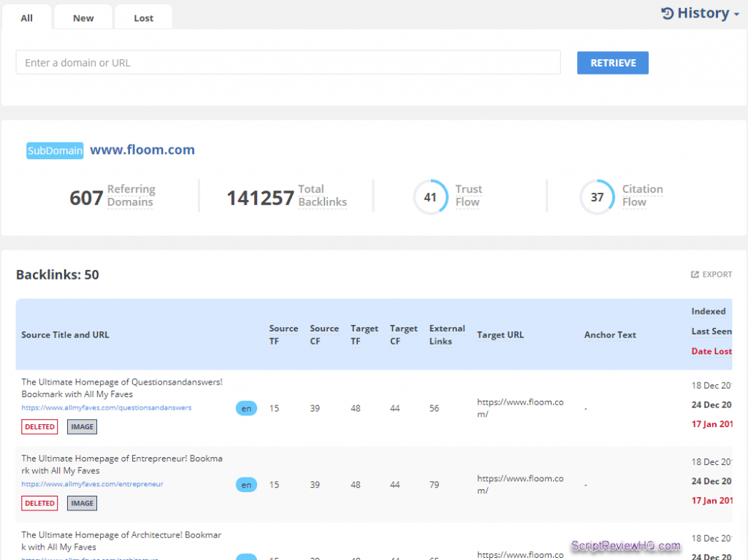Click the External Links value 79
Viewport: 748px width, 560px height.
[434, 485]
